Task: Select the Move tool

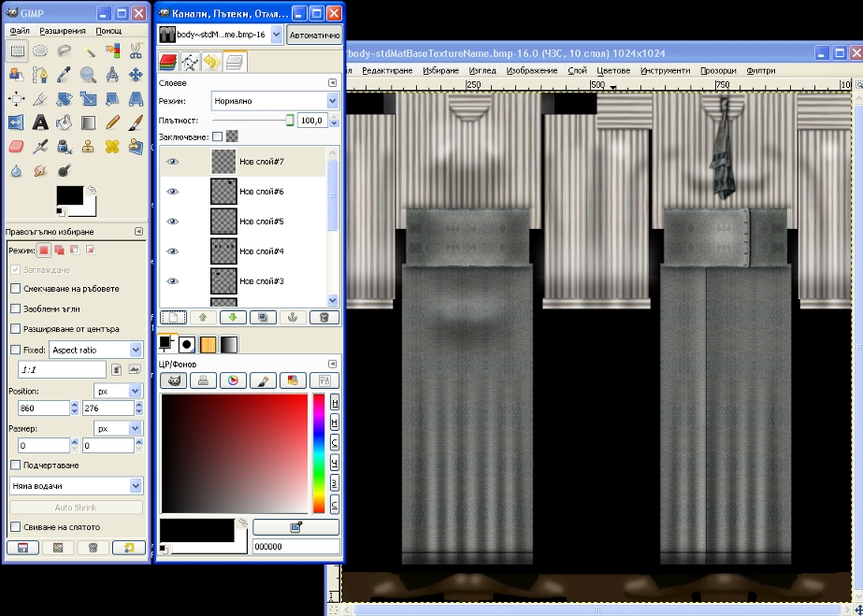Action: 136,75
